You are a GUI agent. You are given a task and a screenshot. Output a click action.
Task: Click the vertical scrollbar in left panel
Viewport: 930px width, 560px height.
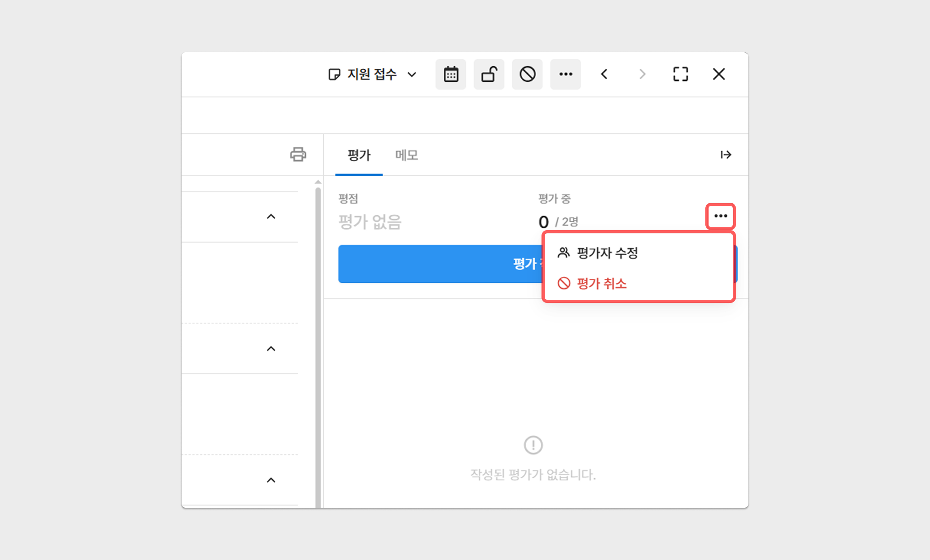click(318, 346)
